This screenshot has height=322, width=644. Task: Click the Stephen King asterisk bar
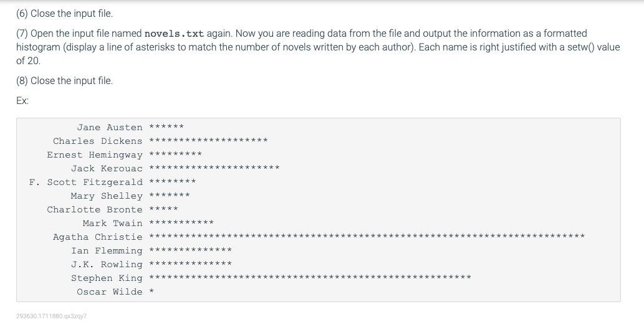(x=310, y=277)
